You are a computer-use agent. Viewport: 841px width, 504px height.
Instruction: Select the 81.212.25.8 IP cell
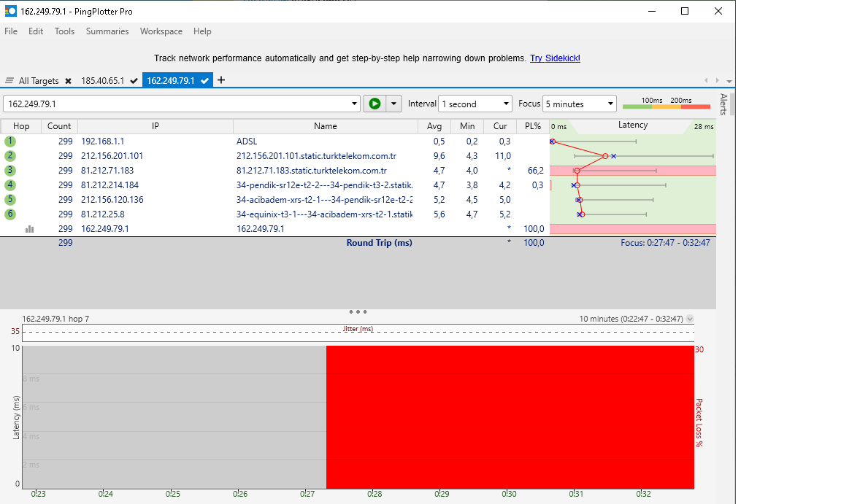[x=102, y=214]
